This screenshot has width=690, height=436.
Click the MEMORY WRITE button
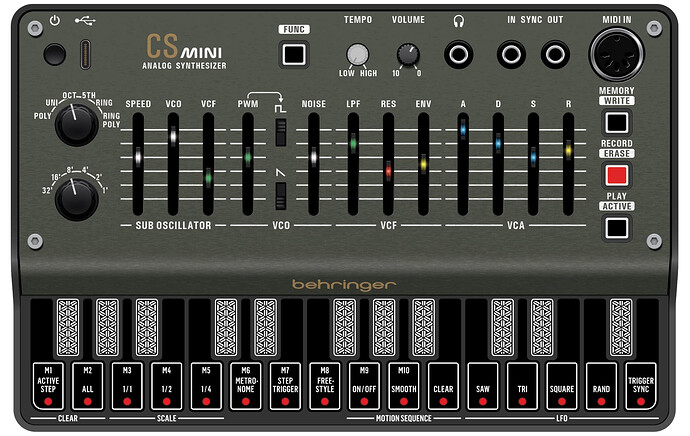click(617, 122)
